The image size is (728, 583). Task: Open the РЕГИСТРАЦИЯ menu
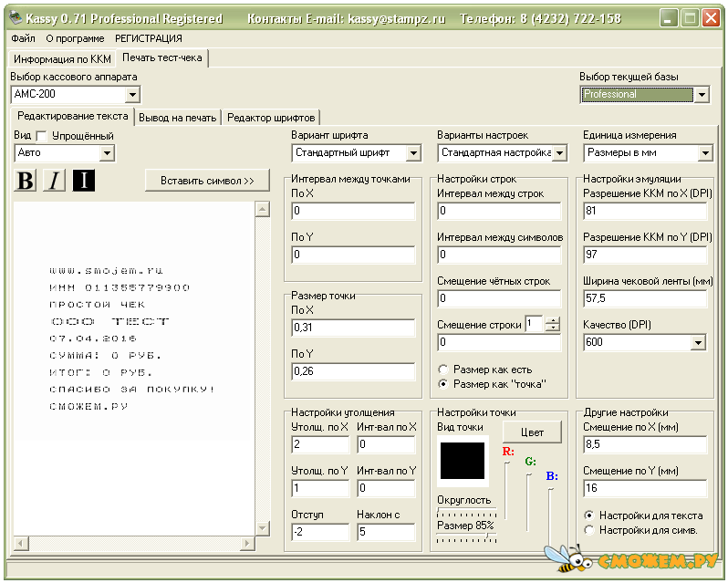pos(149,38)
